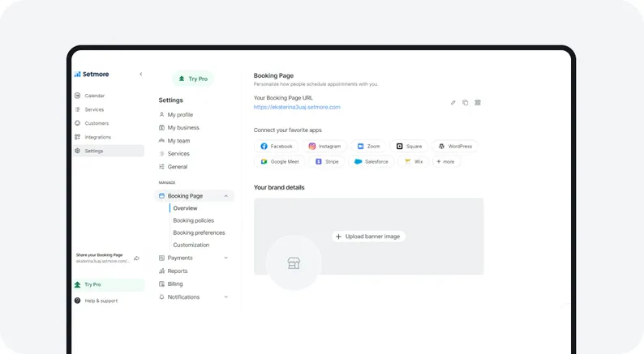Open My profile settings
644x354 pixels.
click(x=176, y=115)
